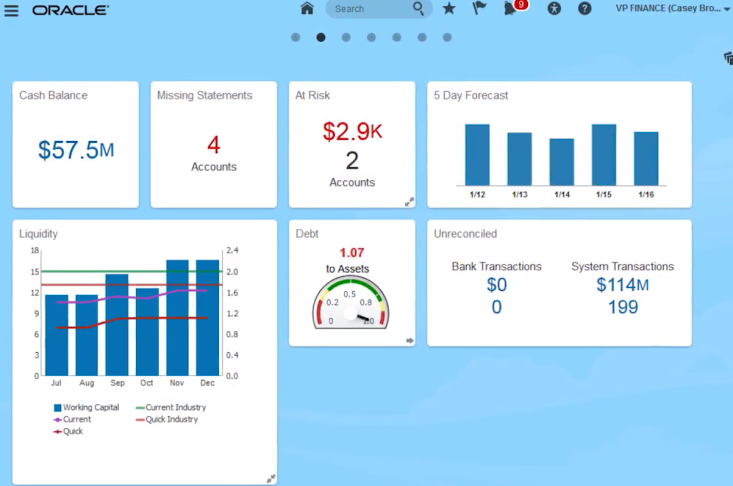Screen dimensions: 733x486
Task: Open the Missing Statements tile
Action: coord(213,150)
